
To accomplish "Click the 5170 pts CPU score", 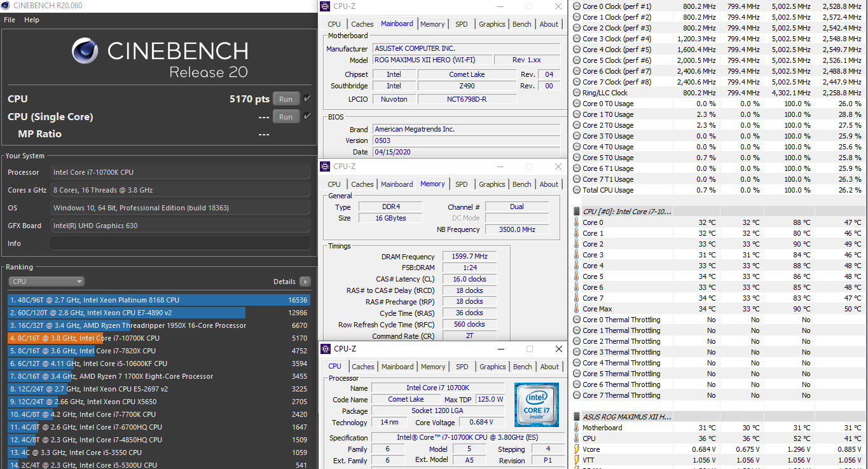I will point(249,99).
